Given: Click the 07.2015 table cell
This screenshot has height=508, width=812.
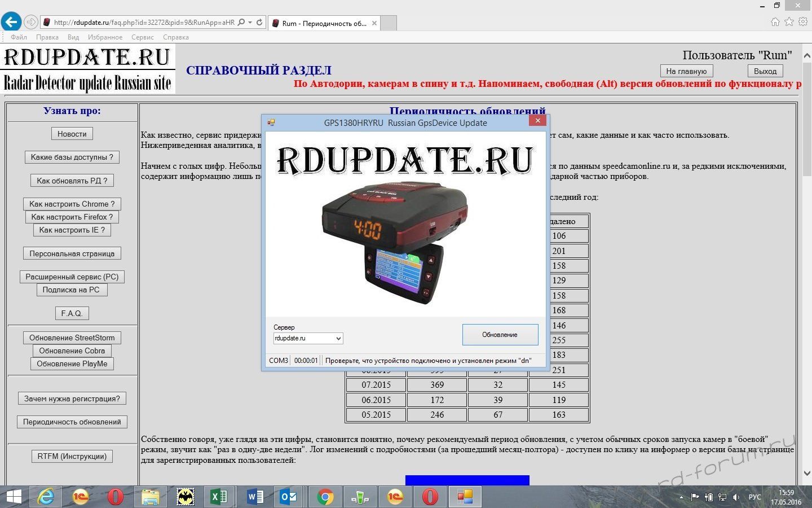Looking at the screenshot, I should coord(376,385).
